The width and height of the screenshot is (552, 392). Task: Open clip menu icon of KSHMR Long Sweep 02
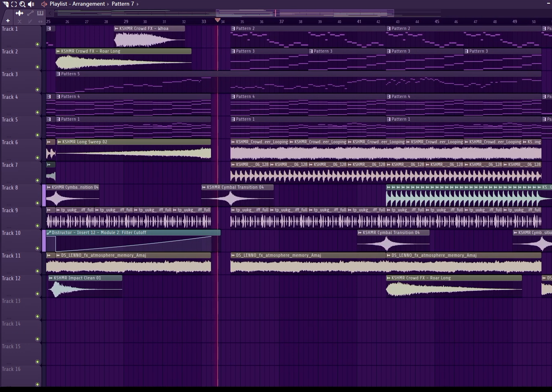(60, 142)
